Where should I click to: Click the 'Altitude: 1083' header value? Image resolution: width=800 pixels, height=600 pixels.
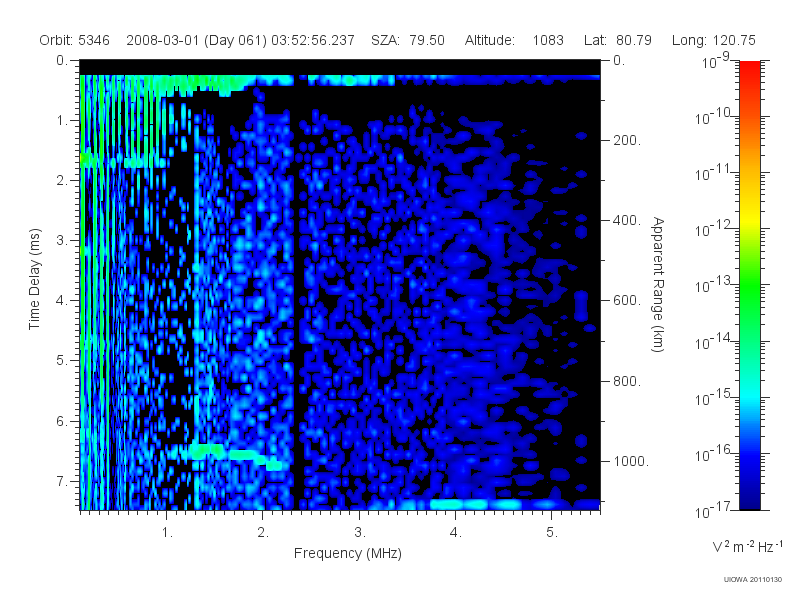tap(514, 40)
